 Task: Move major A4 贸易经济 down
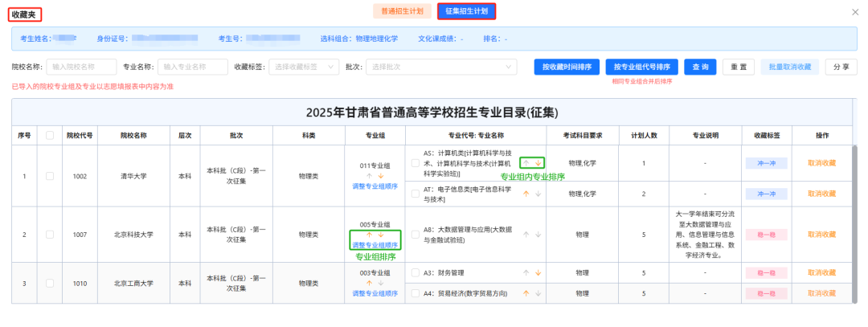538,293
